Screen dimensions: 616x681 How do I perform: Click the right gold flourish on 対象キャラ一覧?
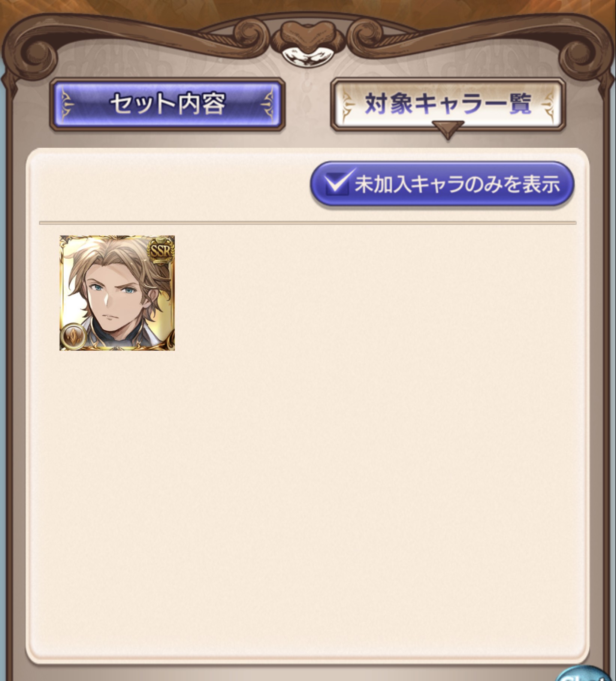pyautogui.click(x=548, y=105)
